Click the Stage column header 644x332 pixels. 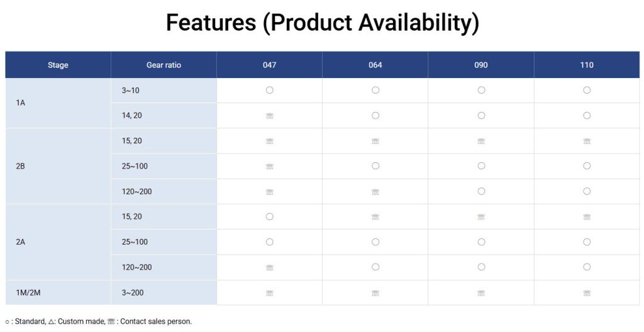pyautogui.click(x=58, y=65)
